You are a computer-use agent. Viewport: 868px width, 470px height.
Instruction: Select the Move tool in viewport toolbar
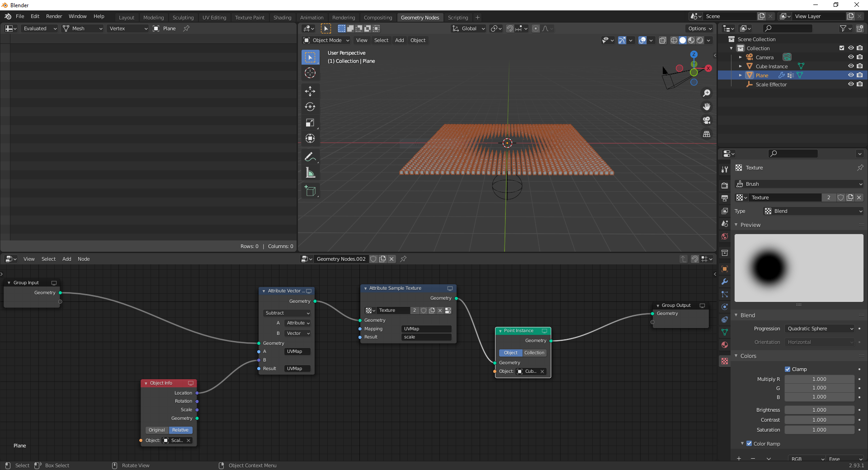(x=310, y=91)
